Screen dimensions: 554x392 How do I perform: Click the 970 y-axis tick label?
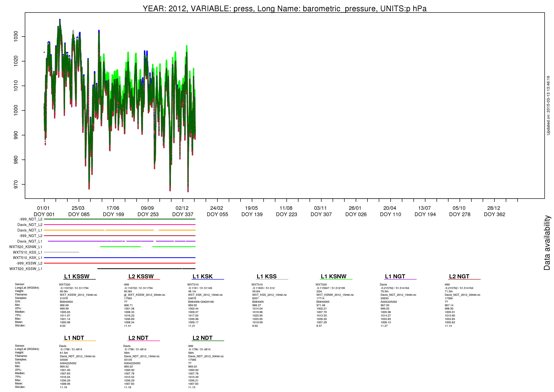tap(16, 184)
